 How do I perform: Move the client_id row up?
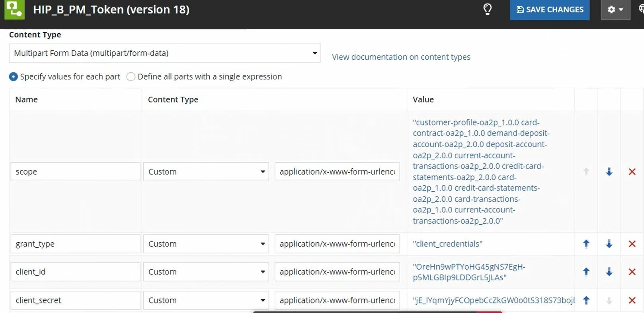pos(586,272)
